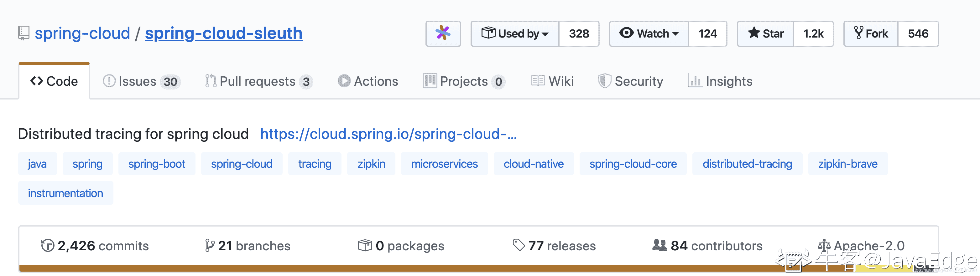
Task: Click the repository book icon beside spring-cloud
Action: 23,33
